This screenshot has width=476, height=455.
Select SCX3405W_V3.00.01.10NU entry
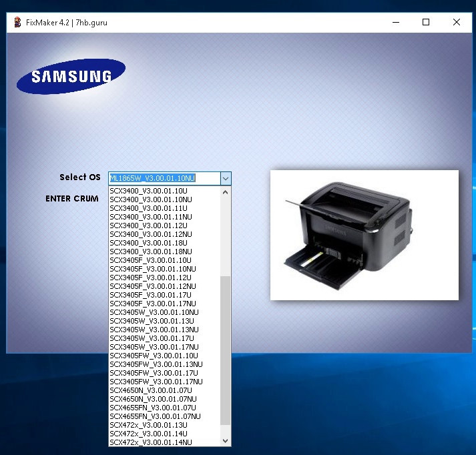point(164,312)
